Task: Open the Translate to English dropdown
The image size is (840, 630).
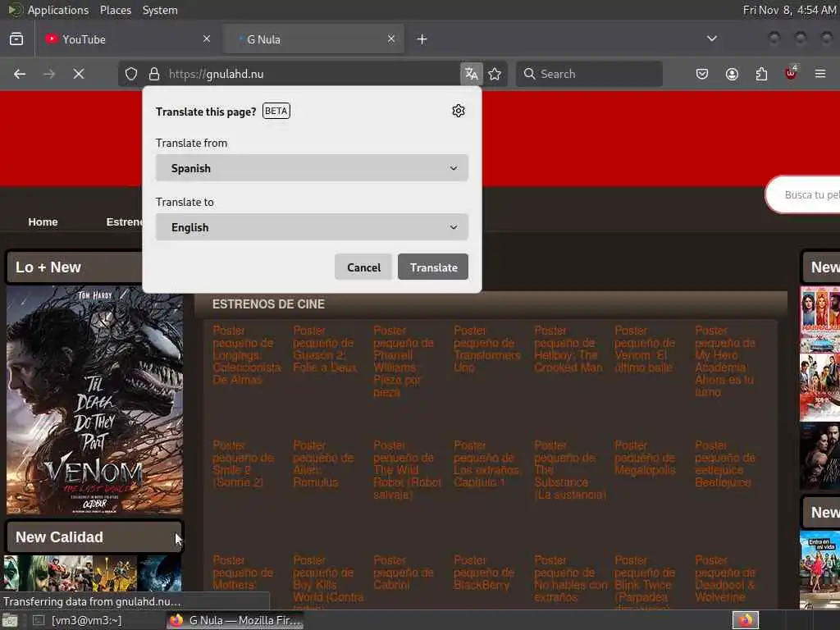Action: click(312, 227)
